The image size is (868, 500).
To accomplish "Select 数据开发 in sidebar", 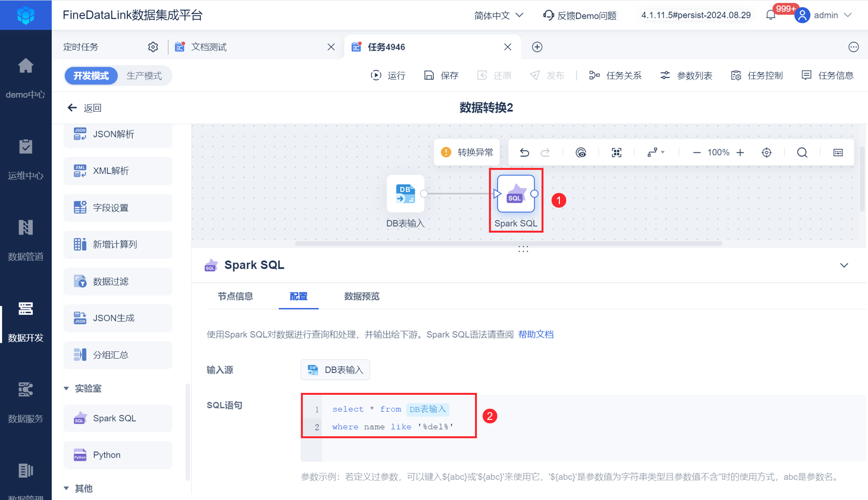I will tap(26, 321).
